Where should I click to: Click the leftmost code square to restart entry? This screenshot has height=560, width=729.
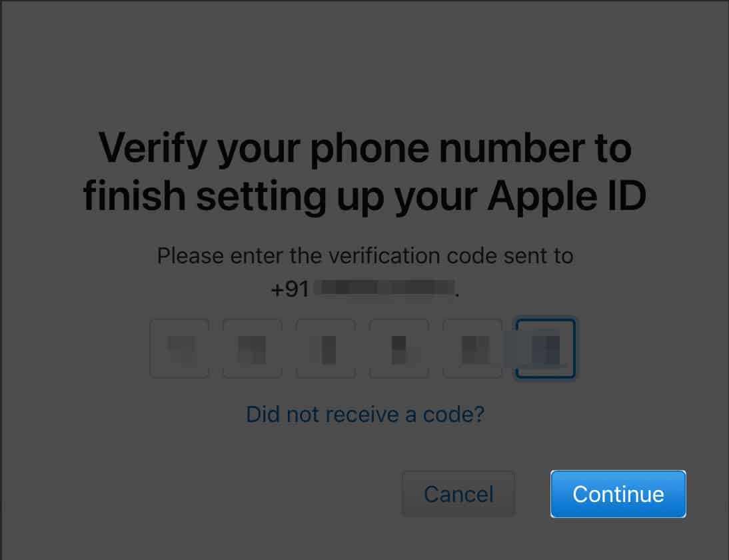tap(179, 348)
